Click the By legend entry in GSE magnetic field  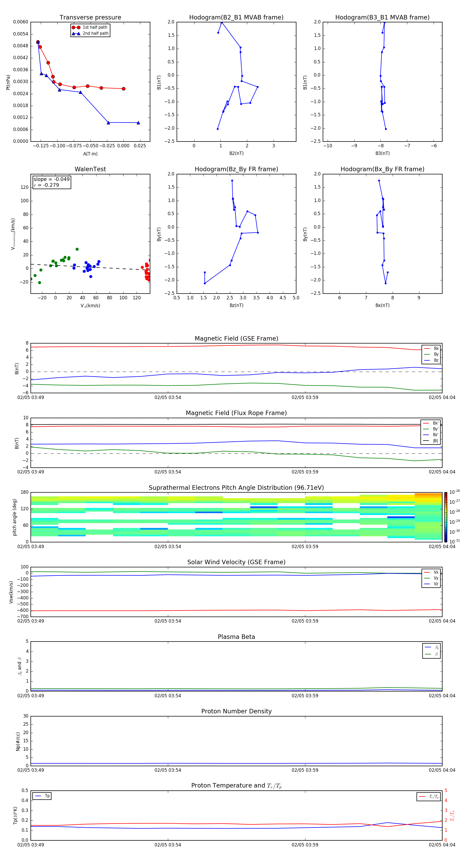pyautogui.click(x=431, y=355)
